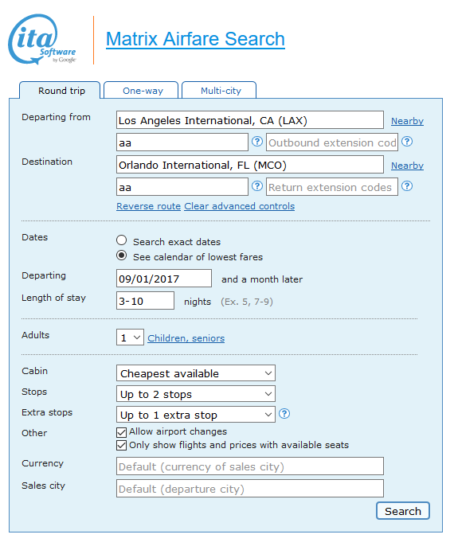Click the Destination airport field
454x550 pixels.
click(250, 165)
